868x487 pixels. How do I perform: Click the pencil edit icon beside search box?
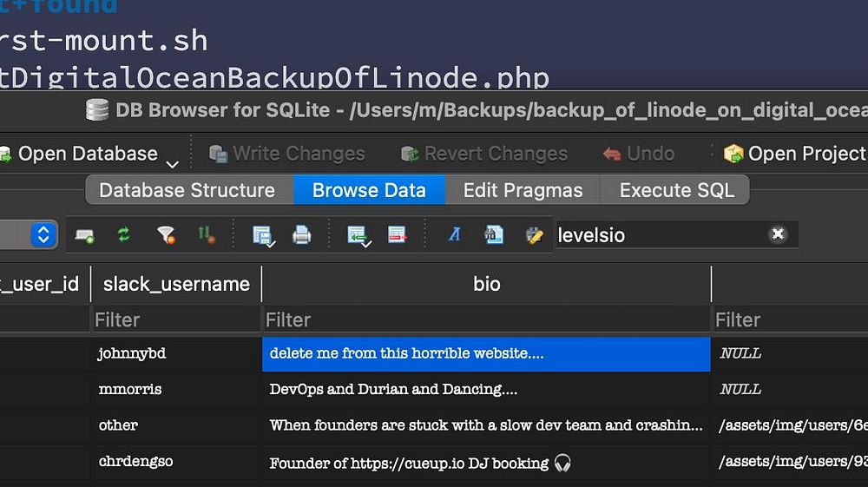[x=534, y=234]
